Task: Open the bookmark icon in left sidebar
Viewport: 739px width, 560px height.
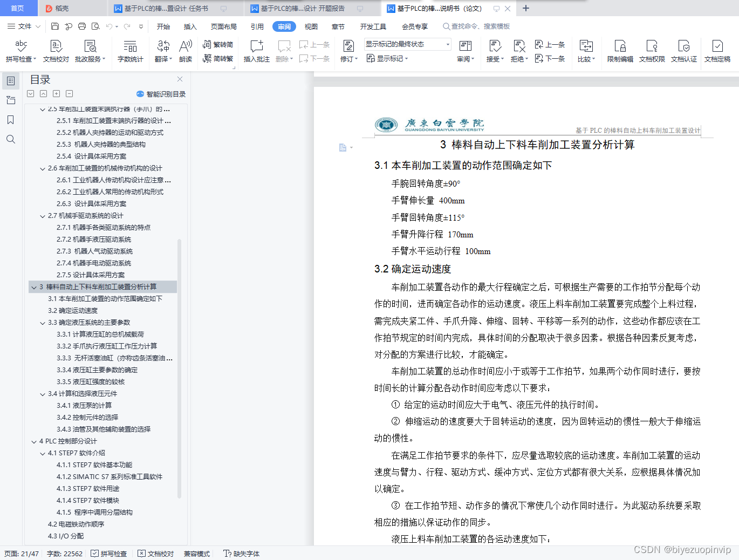Action: click(11, 120)
